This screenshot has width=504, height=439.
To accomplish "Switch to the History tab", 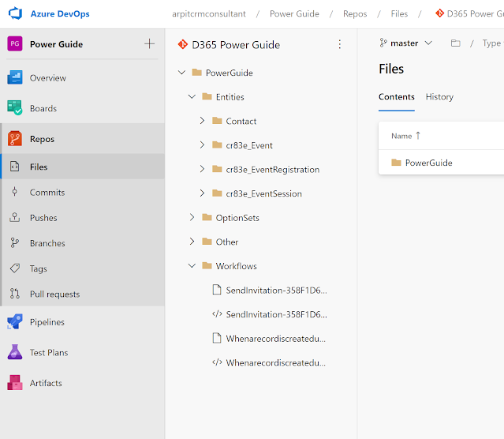I will pyautogui.click(x=439, y=97).
